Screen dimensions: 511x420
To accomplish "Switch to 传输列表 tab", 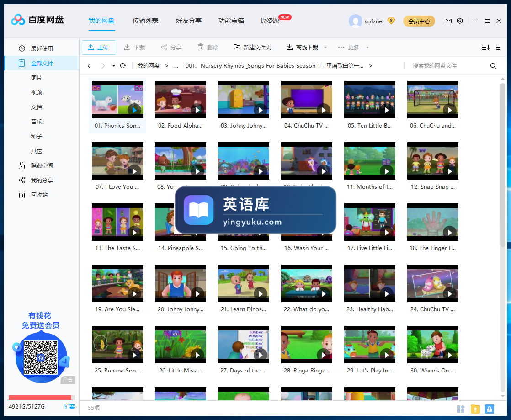I will pyautogui.click(x=145, y=21).
